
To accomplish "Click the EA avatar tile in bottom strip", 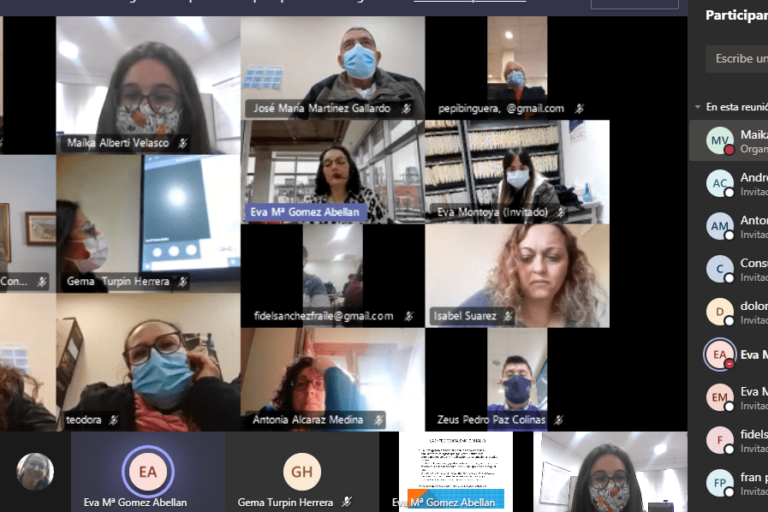I will tap(148, 471).
